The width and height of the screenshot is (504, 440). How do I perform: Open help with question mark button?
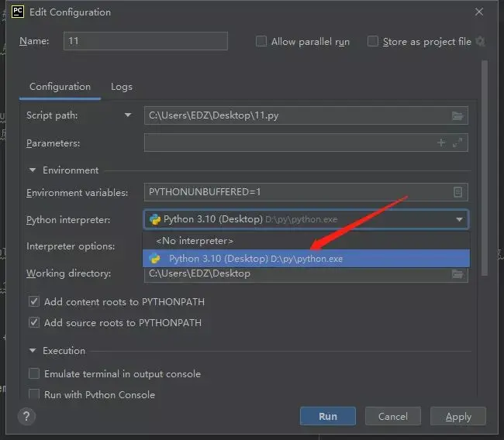pyautogui.click(x=26, y=416)
